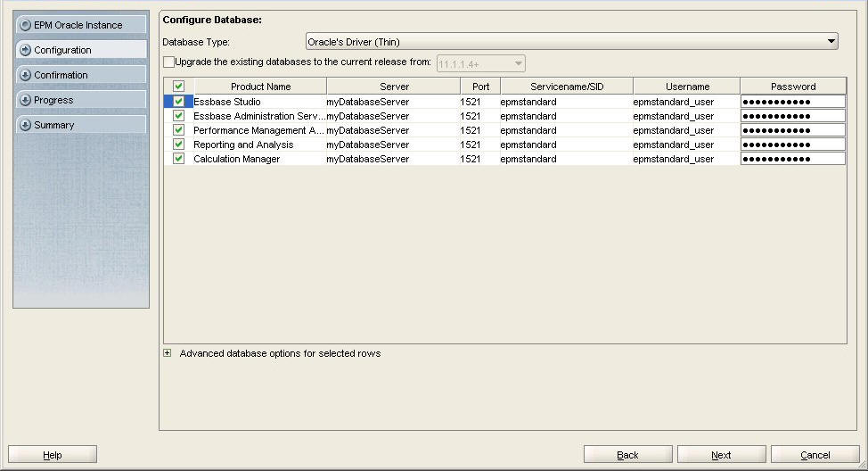
Task: Click the Confirmation step icon
Action: 25,75
